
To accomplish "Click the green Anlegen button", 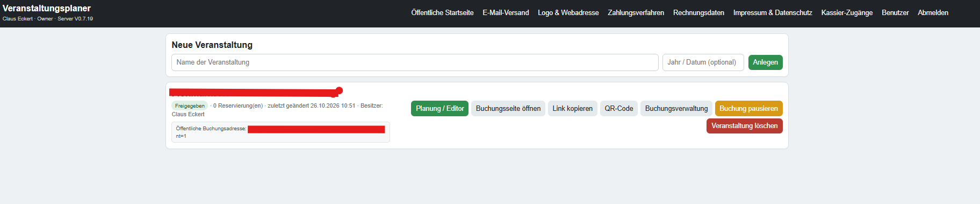I will point(765,62).
